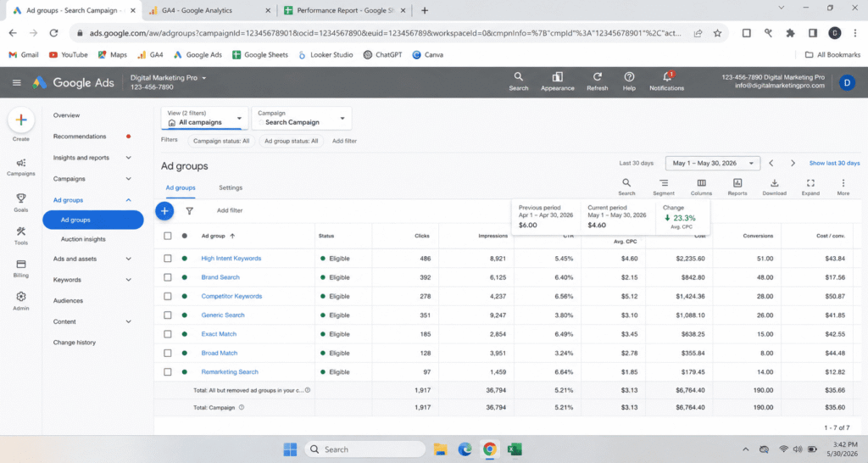Open the View All campaigns dropdown
Image resolution: width=868 pixels, height=463 pixels.
204,118
